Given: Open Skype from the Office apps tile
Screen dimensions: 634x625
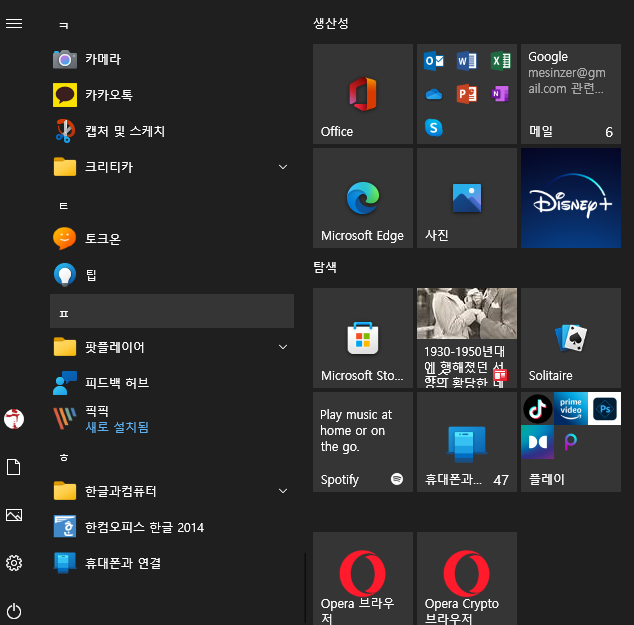Looking at the screenshot, I should pyautogui.click(x=434, y=128).
